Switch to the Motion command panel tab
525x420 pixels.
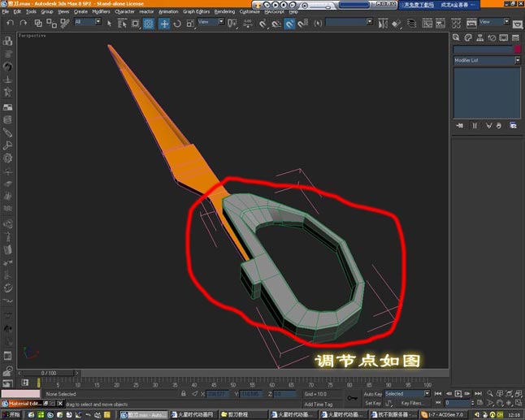tap(492, 38)
